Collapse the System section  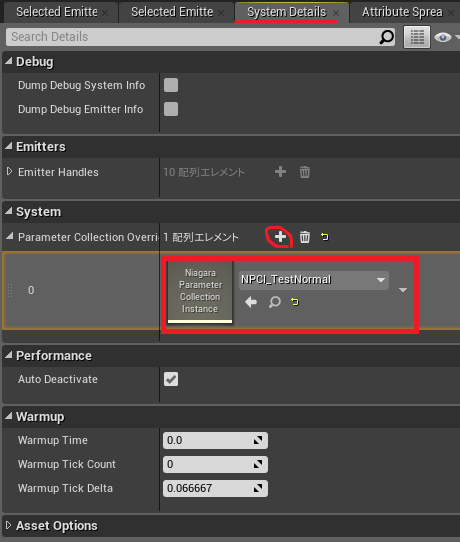[x=9, y=211]
